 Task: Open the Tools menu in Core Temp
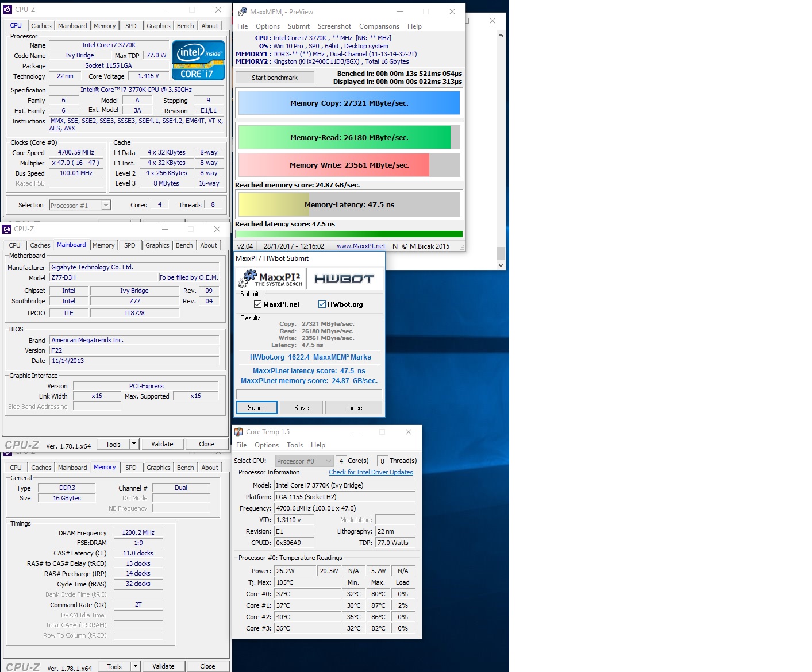coord(295,445)
